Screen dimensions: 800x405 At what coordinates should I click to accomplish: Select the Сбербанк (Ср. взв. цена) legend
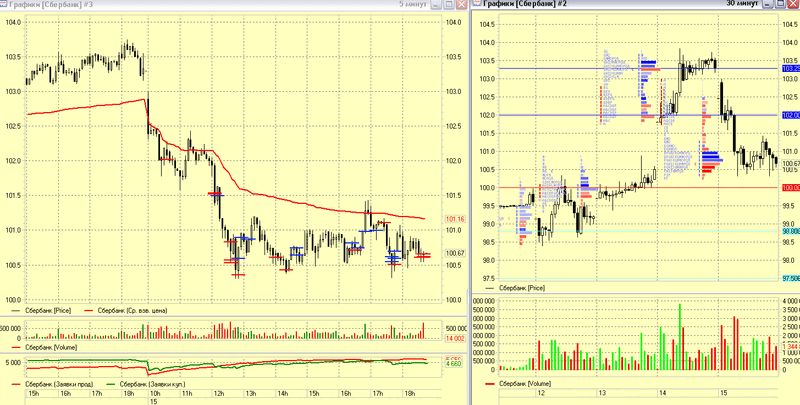click(x=126, y=310)
